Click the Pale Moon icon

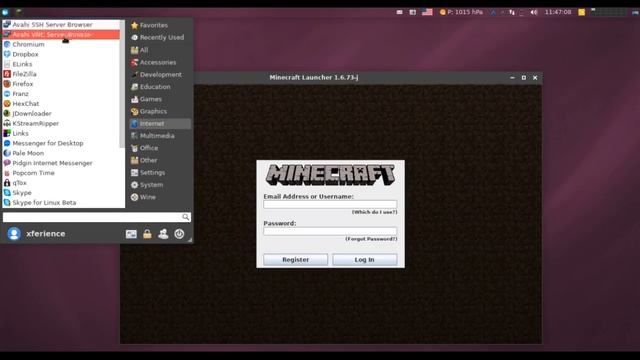coord(7,153)
